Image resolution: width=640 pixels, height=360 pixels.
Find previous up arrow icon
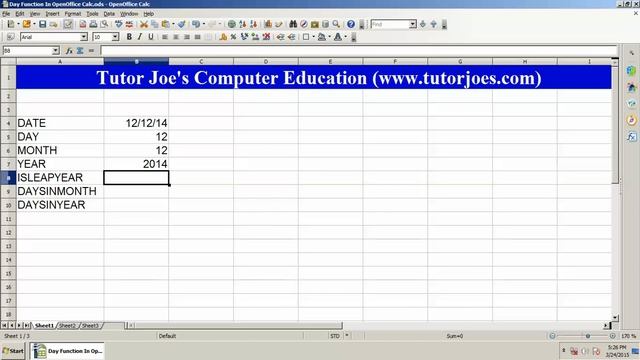[433, 24]
